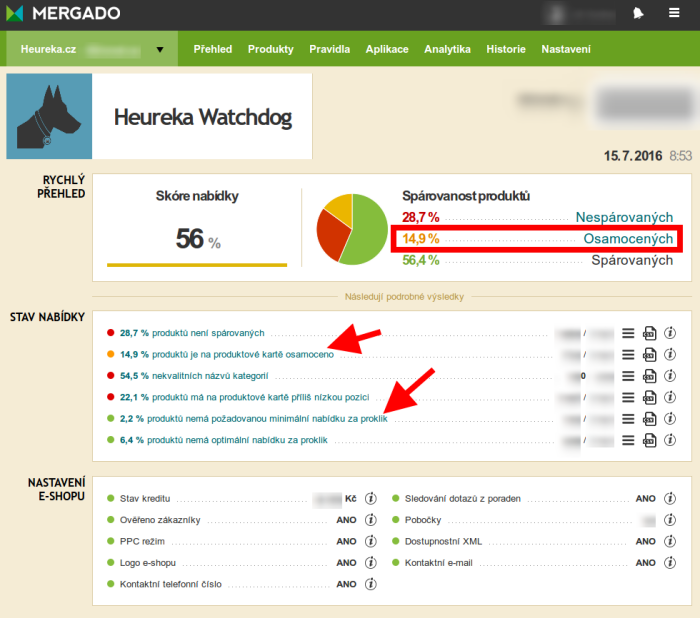
Task: Click CSV export icon for nízkou pozici row
Action: pos(649,397)
